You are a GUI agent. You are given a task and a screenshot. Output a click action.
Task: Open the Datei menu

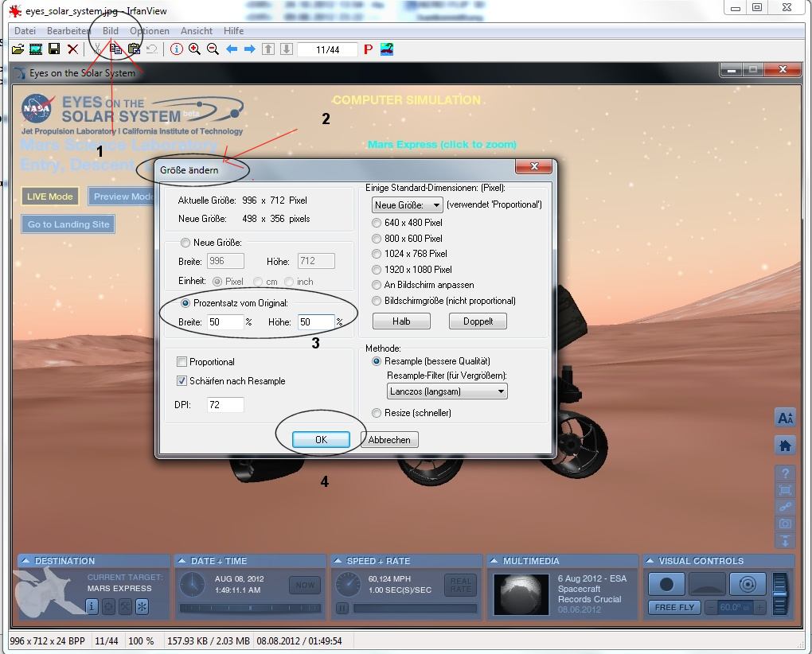25,31
